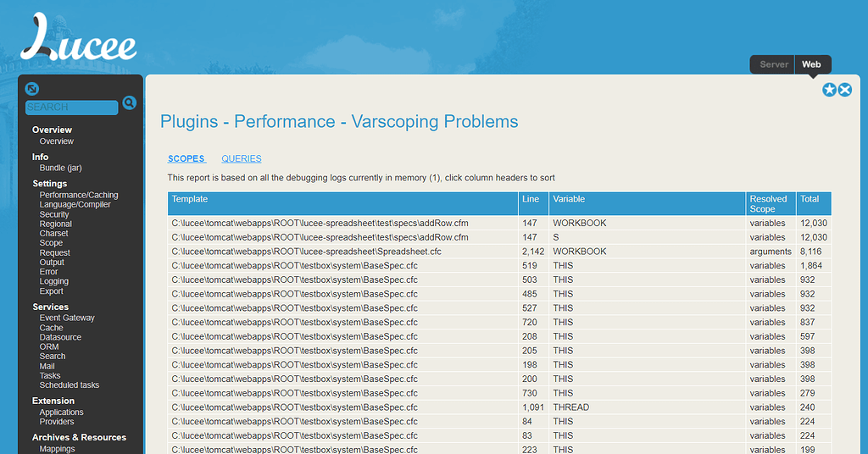Click the arguments resolved scope cell

click(x=771, y=252)
